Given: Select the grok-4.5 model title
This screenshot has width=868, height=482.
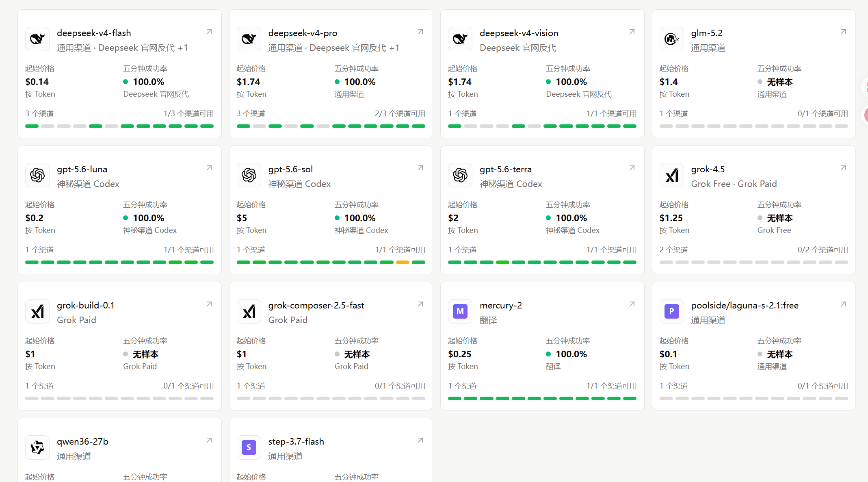Looking at the screenshot, I should (x=708, y=169).
